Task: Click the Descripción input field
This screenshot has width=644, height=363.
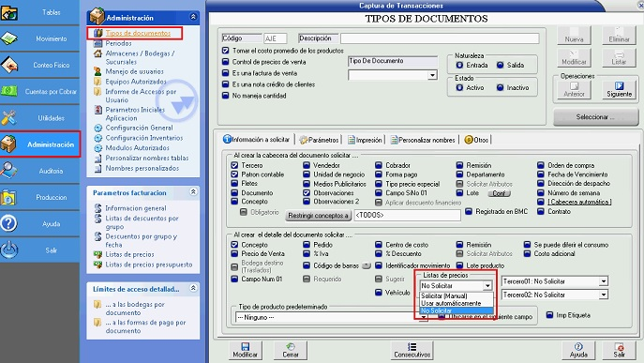Action: (440, 38)
